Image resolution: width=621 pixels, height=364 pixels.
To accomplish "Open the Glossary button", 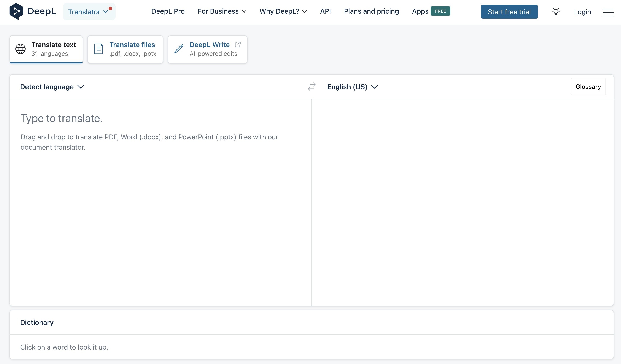I will [x=588, y=87].
